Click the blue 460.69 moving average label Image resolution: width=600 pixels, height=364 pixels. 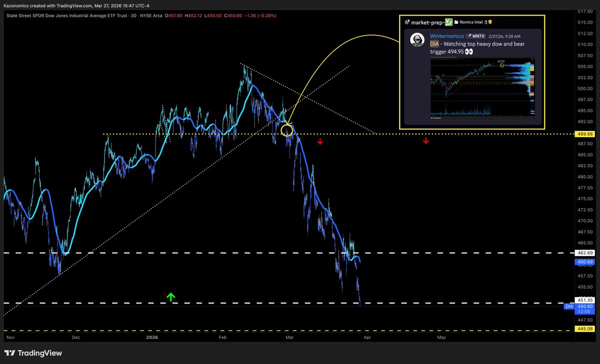[x=584, y=262]
